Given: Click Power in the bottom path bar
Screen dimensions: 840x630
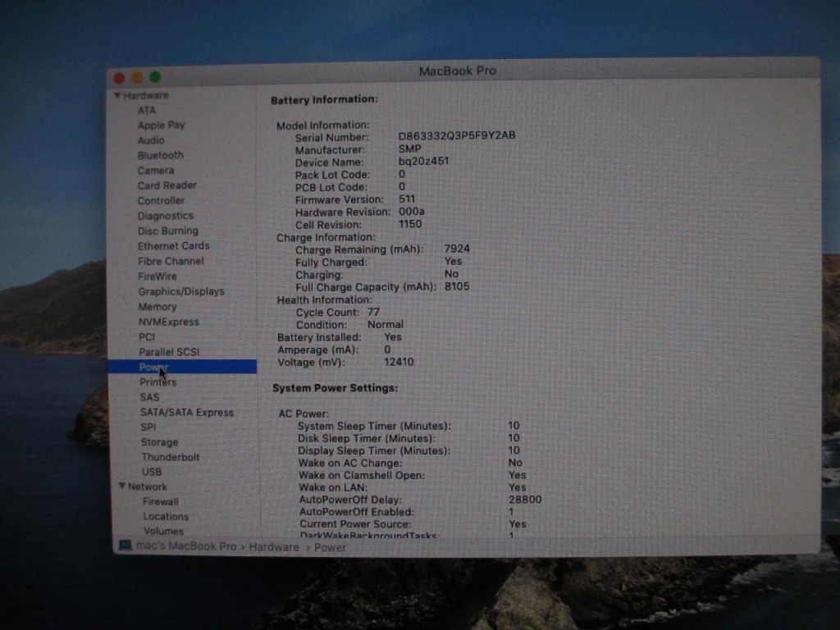Looking at the screenshot, I should (x=330, y=547).
